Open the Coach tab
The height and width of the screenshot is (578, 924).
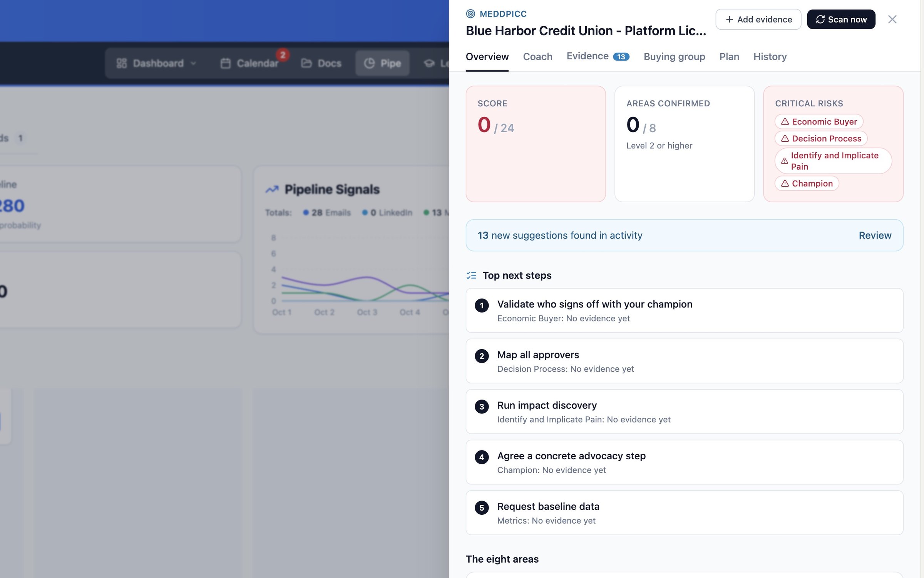[537, 57]
